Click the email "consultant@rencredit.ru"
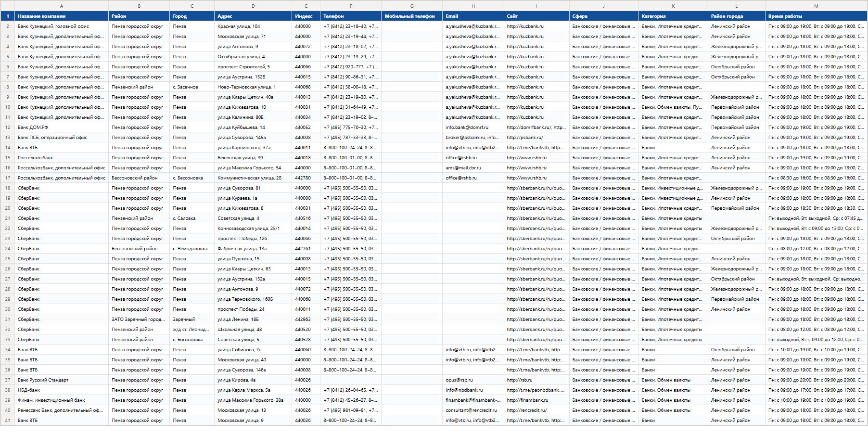The width and height of the screenshot is (868, 434). [x=473, y=410]
